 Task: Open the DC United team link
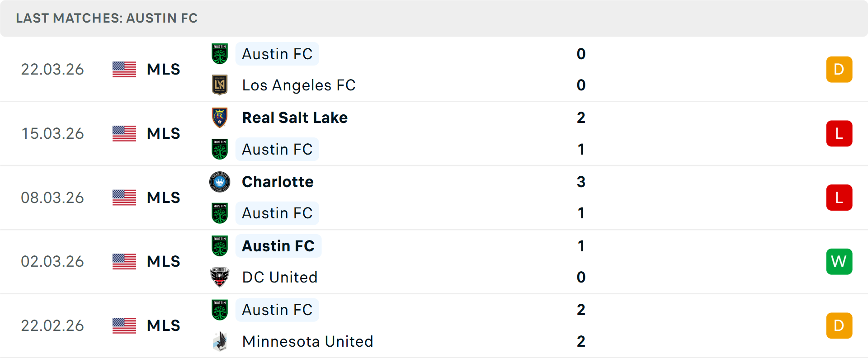point(279,277)
